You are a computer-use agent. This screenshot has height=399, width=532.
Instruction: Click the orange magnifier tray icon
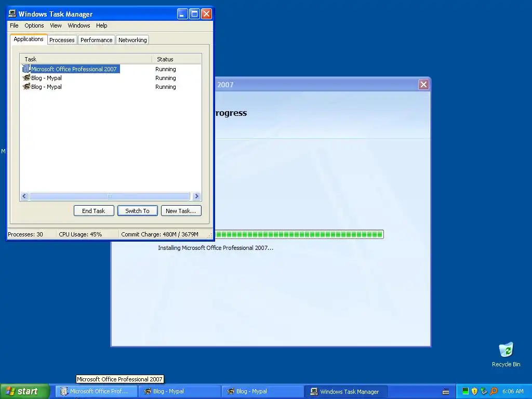tap(494, 391)
